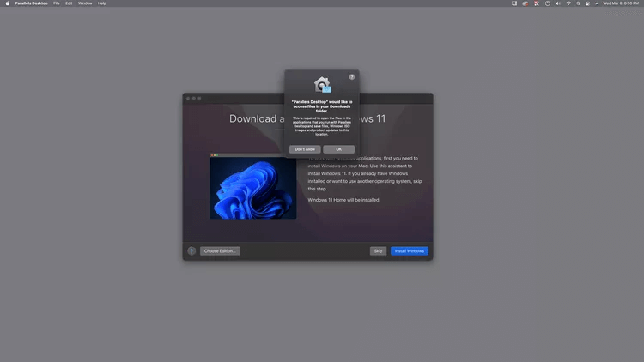This screenshot has height=362, width=644.
Task: Click the Time Machine clock icon
Action: (x=548, y=3)
